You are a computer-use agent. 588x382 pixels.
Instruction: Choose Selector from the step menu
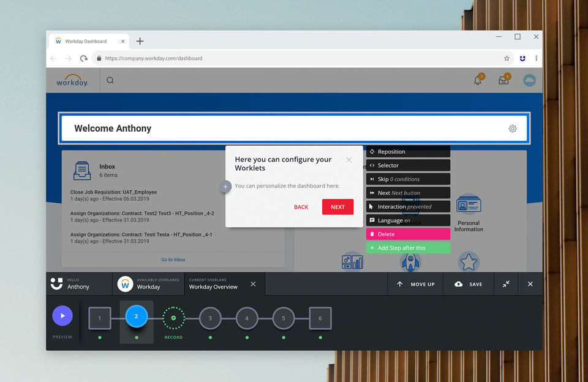tap(408, 165)
